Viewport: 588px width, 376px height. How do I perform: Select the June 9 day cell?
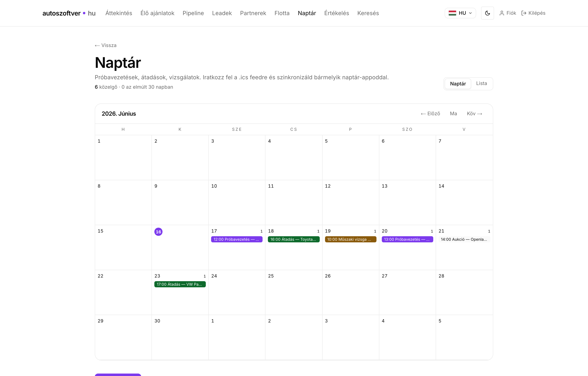(x=180, y=203)
